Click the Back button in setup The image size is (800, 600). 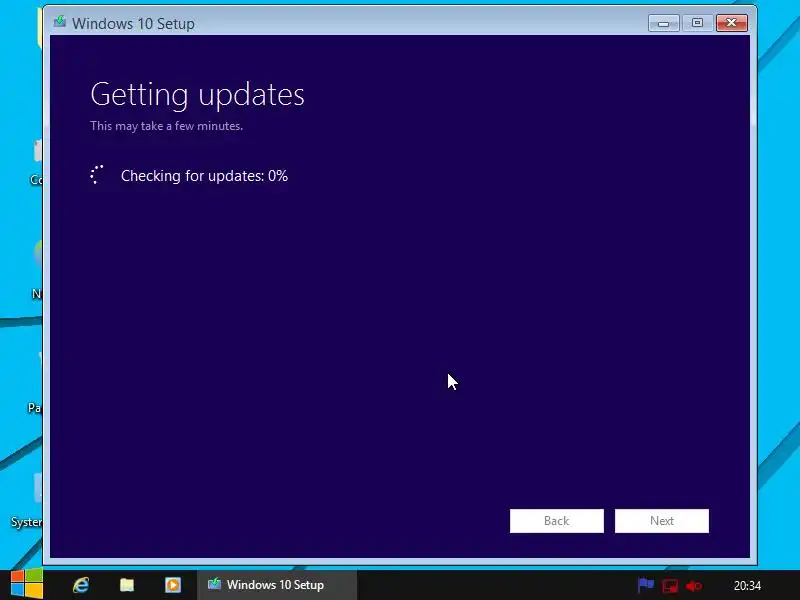coord(557,521)
